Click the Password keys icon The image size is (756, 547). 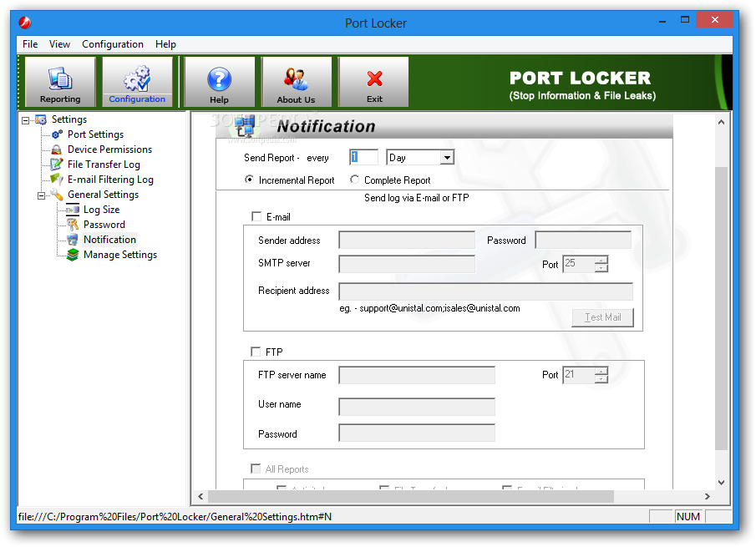pyautogui.click(x=73, y=225)
